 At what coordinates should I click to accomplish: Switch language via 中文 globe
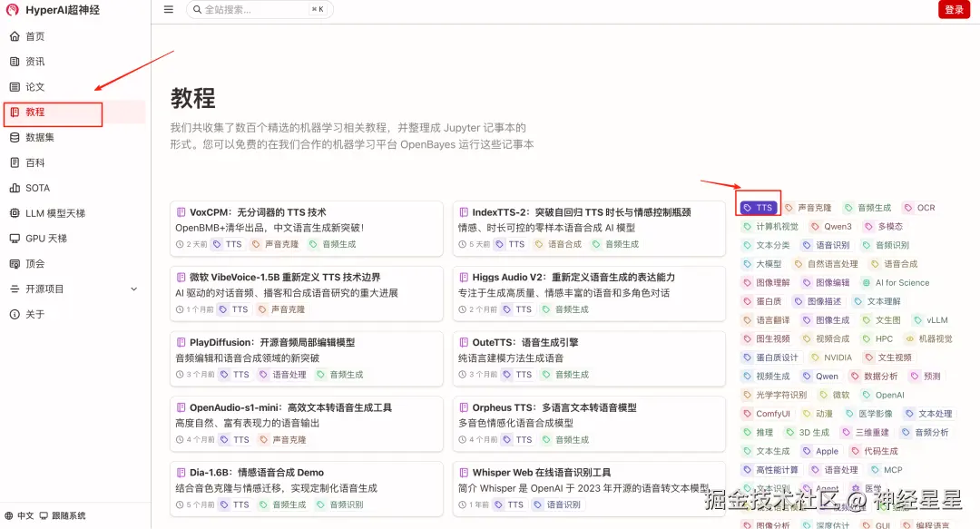click(x=19, y=516)
